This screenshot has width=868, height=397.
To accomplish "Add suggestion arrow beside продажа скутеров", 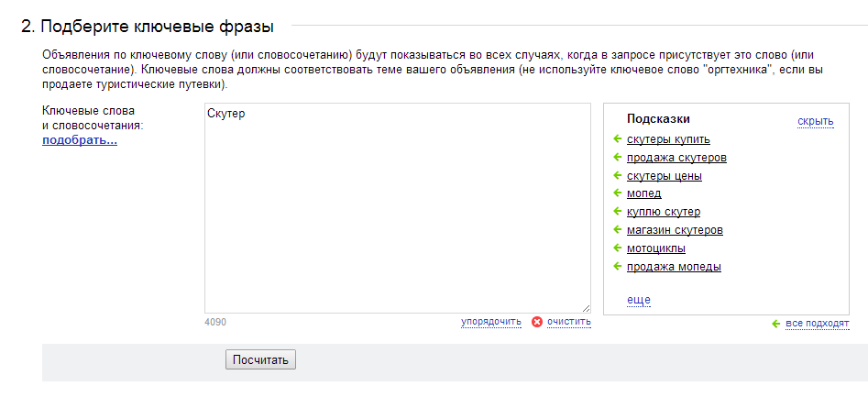I will click(x=618, y=158).
